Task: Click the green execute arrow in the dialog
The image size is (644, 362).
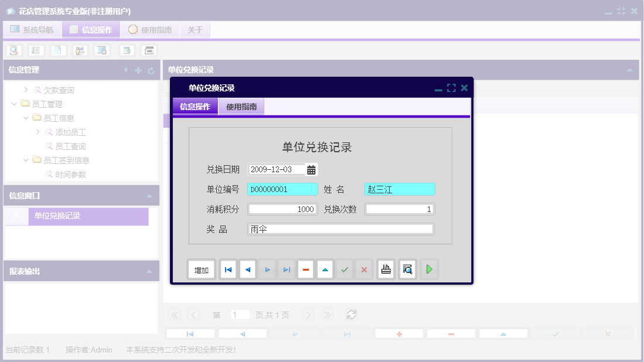Action: tap(429, 269)
